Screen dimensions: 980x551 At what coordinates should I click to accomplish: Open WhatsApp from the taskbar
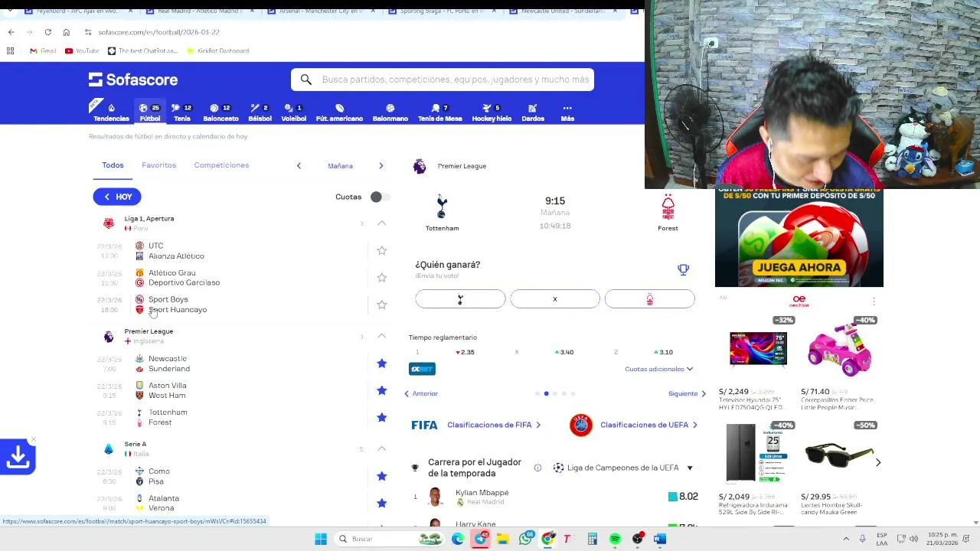point(525,539)
